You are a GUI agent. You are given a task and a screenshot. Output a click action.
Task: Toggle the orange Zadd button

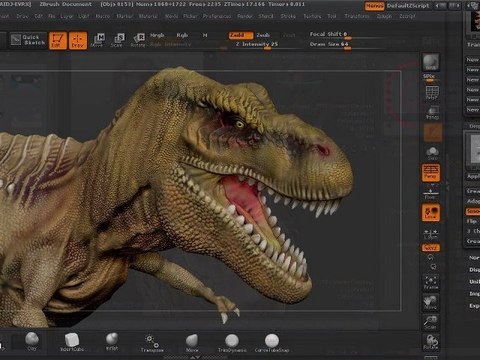coord(241,35)
